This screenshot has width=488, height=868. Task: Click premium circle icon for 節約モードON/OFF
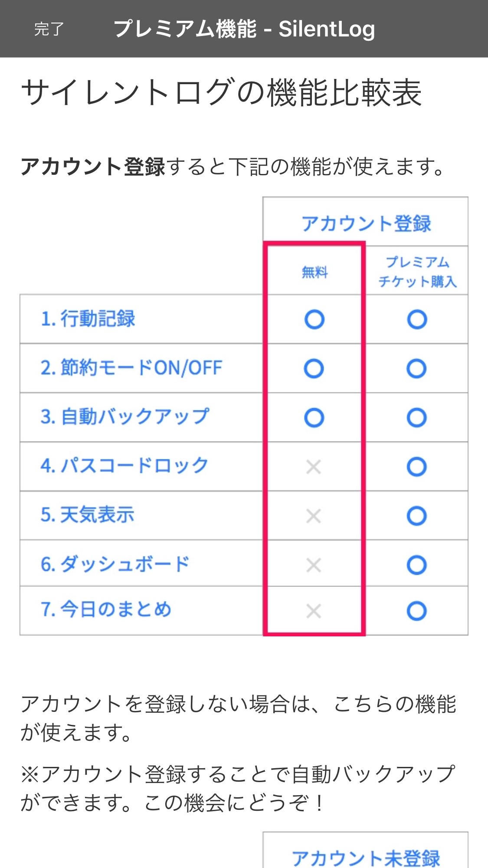point(416,369)
